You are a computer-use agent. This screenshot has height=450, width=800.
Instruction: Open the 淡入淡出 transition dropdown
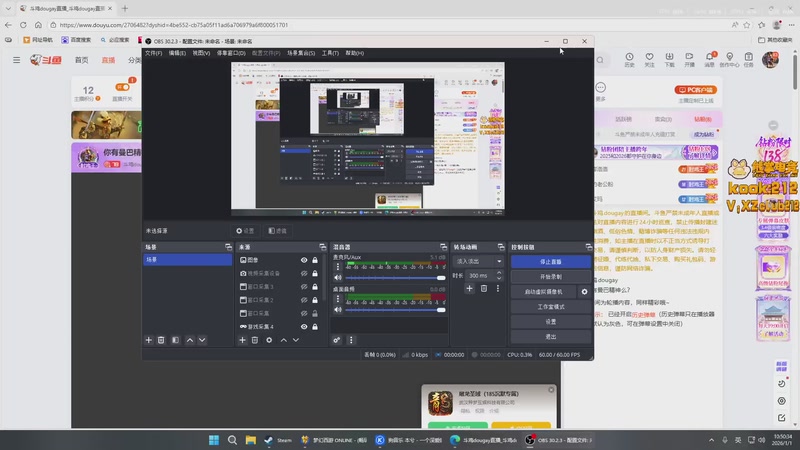(479, 261)
